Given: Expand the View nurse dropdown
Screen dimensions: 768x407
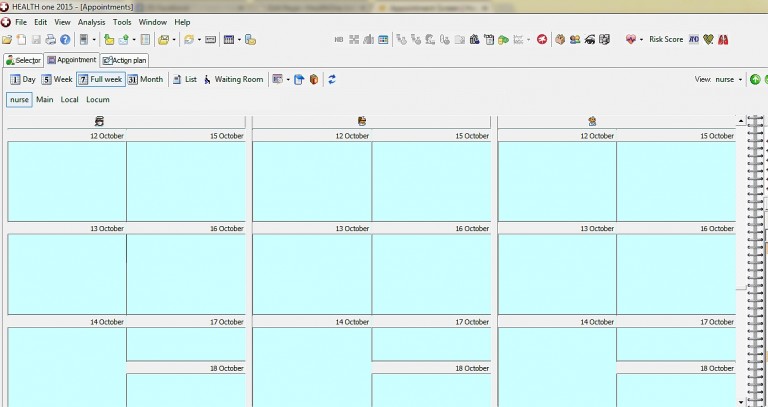Looking at the screenshot, I should [740, 79].
